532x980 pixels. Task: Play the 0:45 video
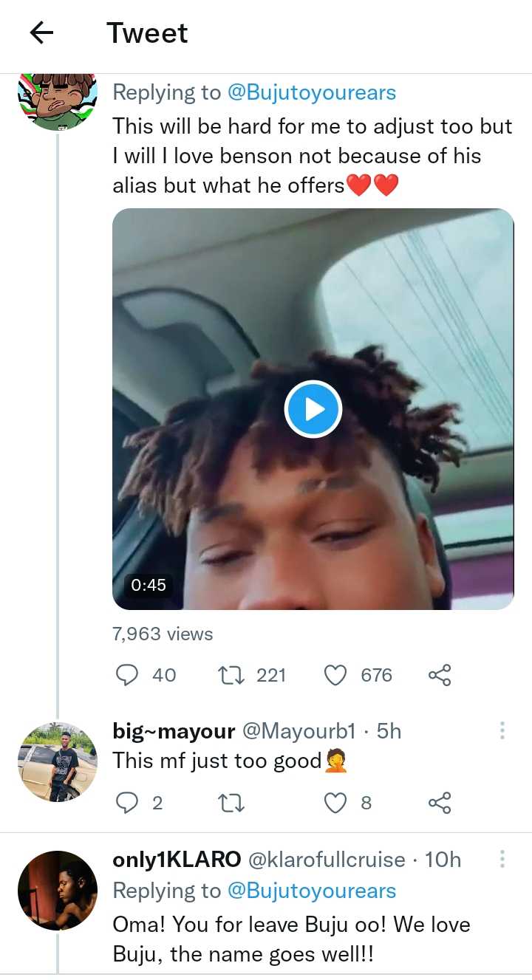point(313,408)
